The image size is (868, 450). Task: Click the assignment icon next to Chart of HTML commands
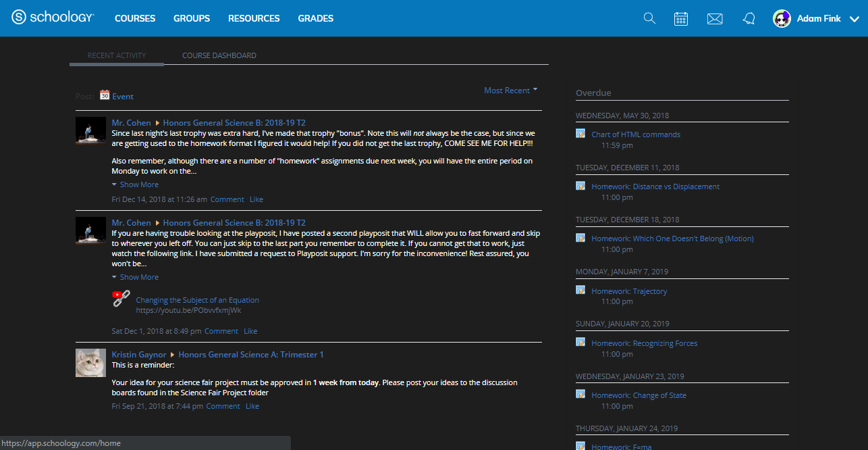pos(580,134)
